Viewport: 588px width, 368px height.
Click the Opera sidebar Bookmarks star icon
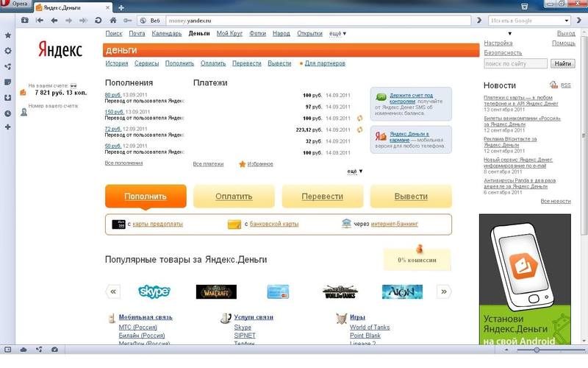tap(7, 35)
